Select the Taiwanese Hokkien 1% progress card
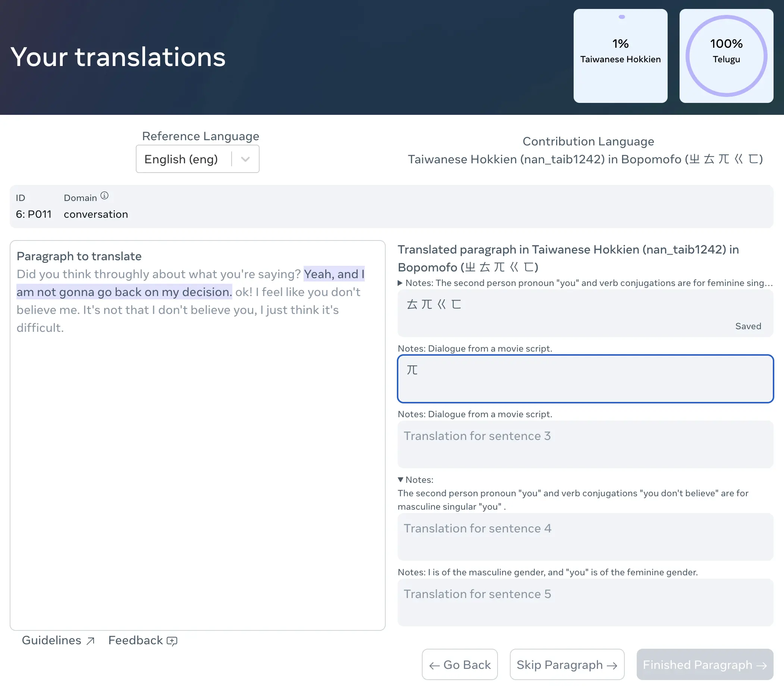Screen dimensions: 784x689 tap(620, 56)
